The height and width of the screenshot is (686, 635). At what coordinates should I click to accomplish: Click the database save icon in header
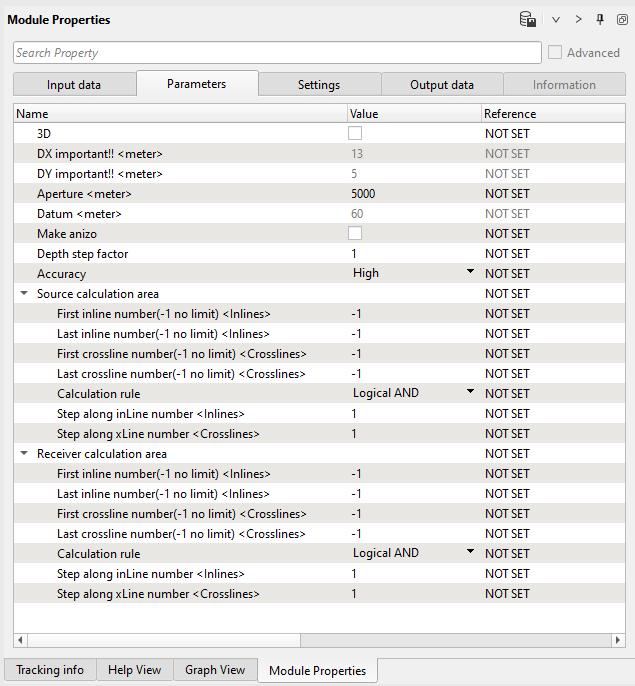pyautogui.click(x=527, y=19)
